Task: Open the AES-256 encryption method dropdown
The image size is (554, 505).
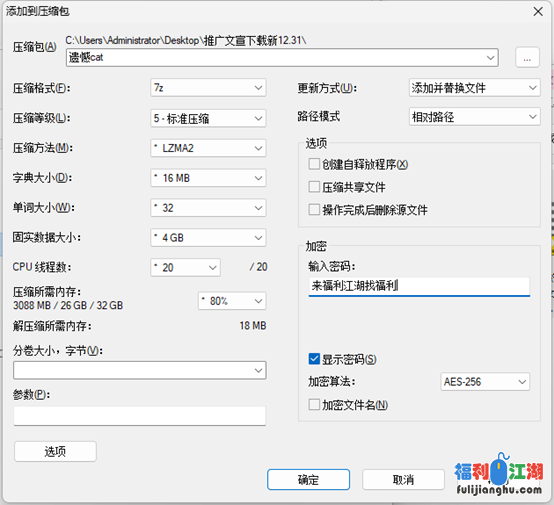Action: (485, 382)
